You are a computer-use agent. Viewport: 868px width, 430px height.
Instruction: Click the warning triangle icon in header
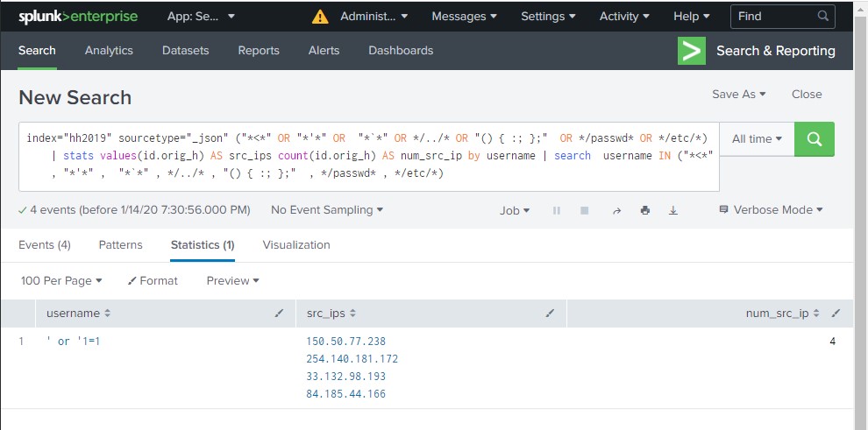click(320, 17)
